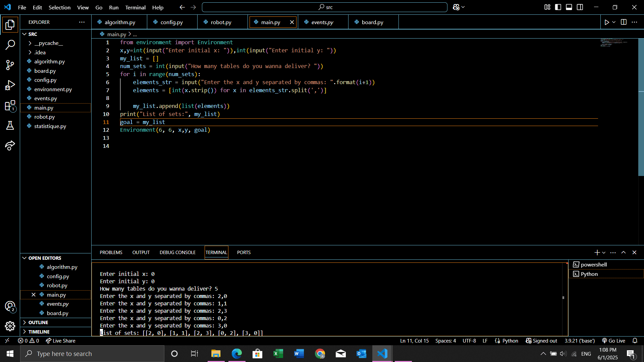Toggle Panel visibility in title bar
Image resolution: width=644 pixels, height=362 pixels.
point(569,7)
